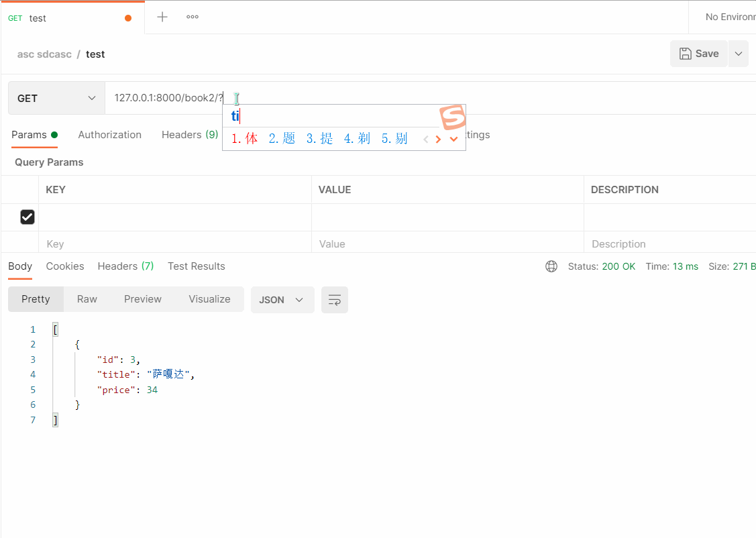Image resolution: width=756 pixels, height=538 pixels.
Task: Expand the Save options arrow
Action: click(739, 54)
